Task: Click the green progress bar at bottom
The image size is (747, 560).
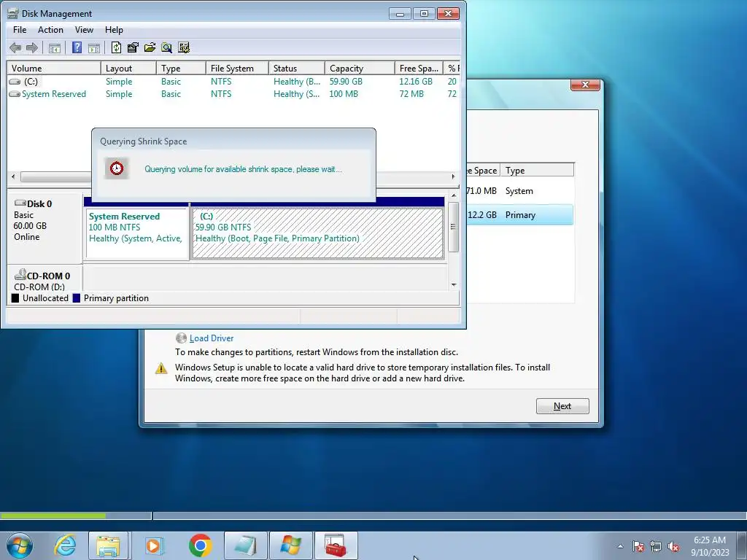Action: click(x=53, y=516)
